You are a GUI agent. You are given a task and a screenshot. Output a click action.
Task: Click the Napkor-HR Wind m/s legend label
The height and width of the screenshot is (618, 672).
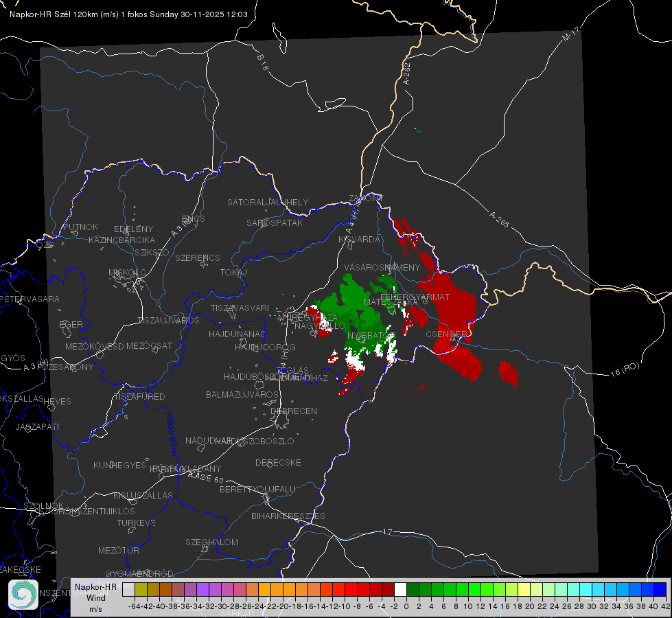click(95, 597)
